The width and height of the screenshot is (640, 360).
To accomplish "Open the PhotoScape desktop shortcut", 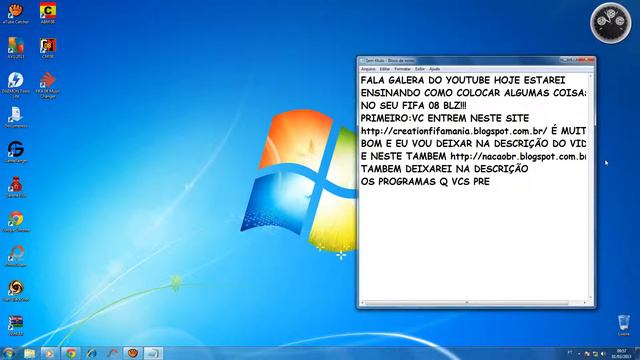I will pos(16,256).
